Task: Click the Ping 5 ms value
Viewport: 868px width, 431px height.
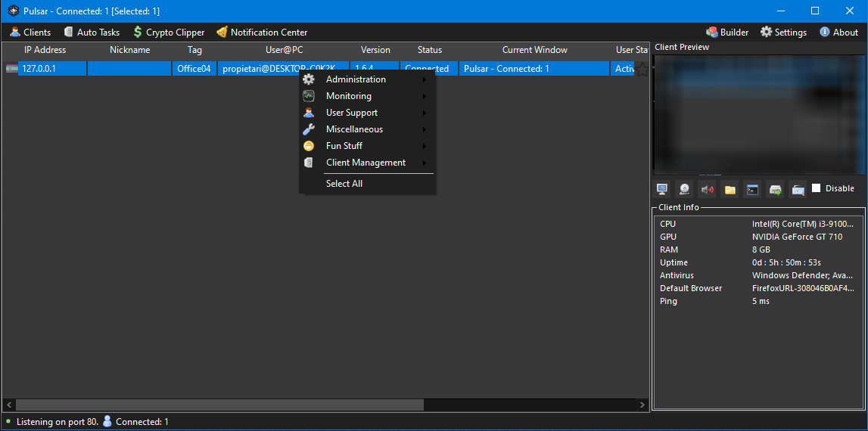Action: 761,301
